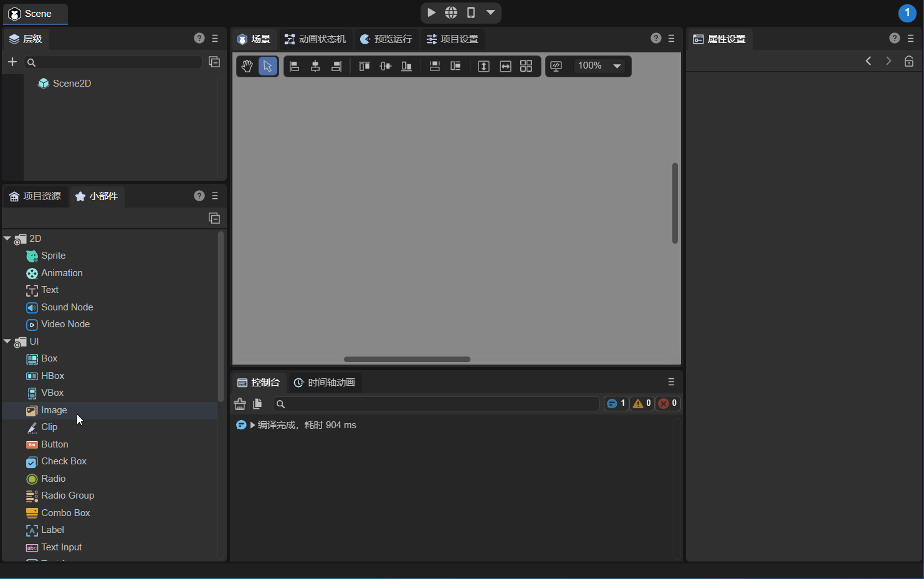Open the run options dropdown arrow
The width and height of the screenshot is (924, 579).
coord(490,12)
